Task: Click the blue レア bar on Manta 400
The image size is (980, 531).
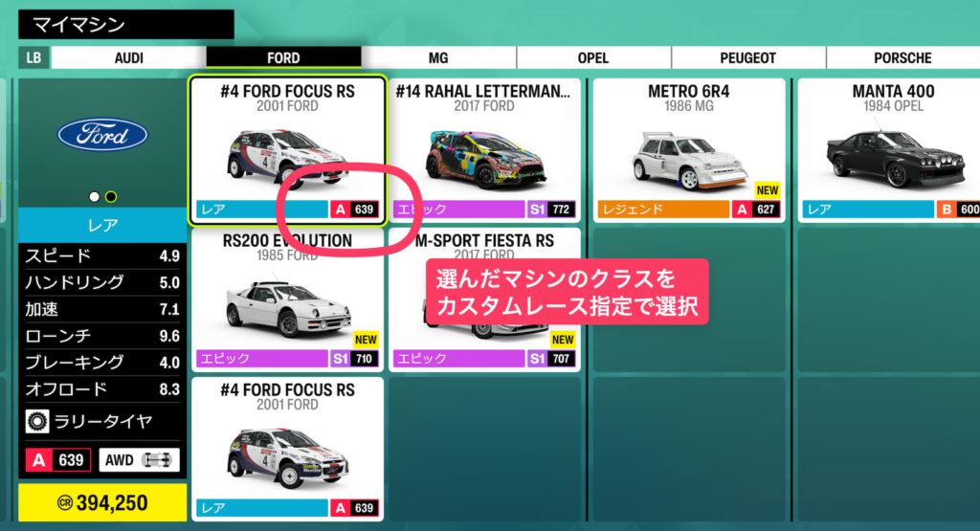Action: (x=868, y=210)
